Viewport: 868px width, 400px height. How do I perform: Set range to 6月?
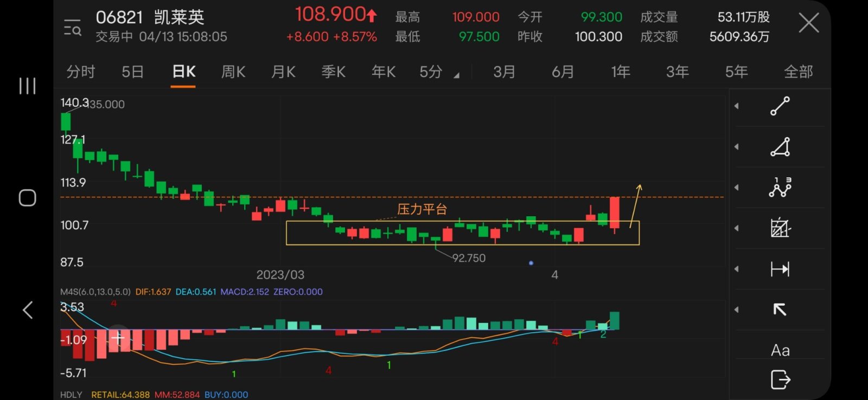tap(563, 72)
